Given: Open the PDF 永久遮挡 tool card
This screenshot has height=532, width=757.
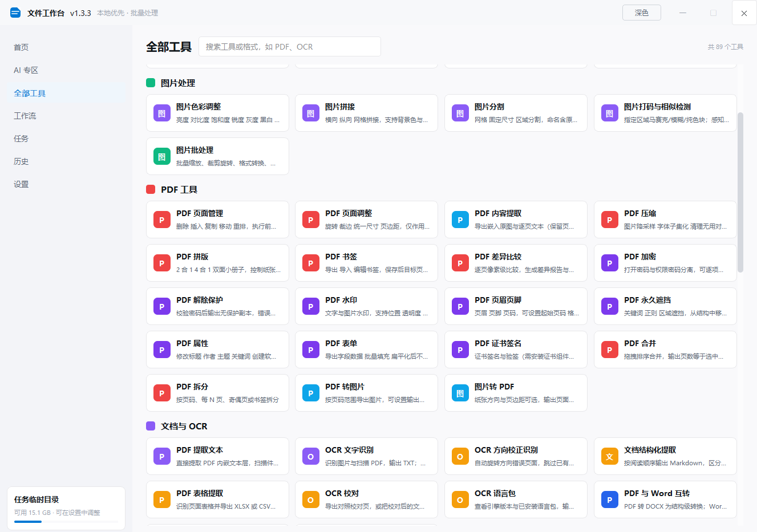Looking at the screenshot, I should 665,306.
